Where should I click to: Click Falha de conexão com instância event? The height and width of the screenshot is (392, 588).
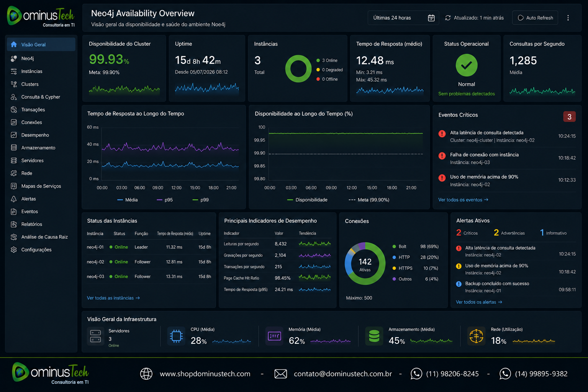(507, 158)
